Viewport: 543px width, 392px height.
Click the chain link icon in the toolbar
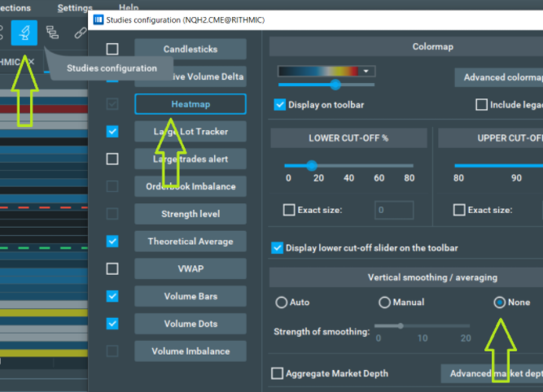pyautogui.click(x=79, y=33)
